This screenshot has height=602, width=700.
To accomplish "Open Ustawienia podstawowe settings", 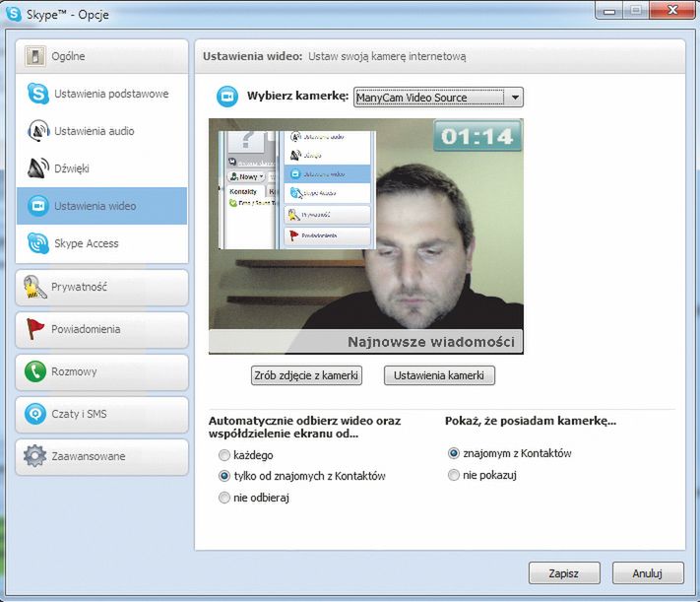I will tap(101, 94).
